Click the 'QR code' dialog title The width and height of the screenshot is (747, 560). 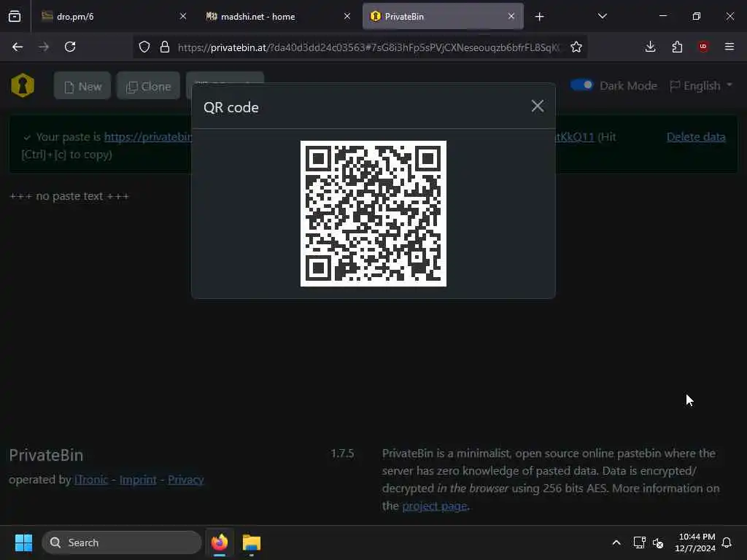231,108
